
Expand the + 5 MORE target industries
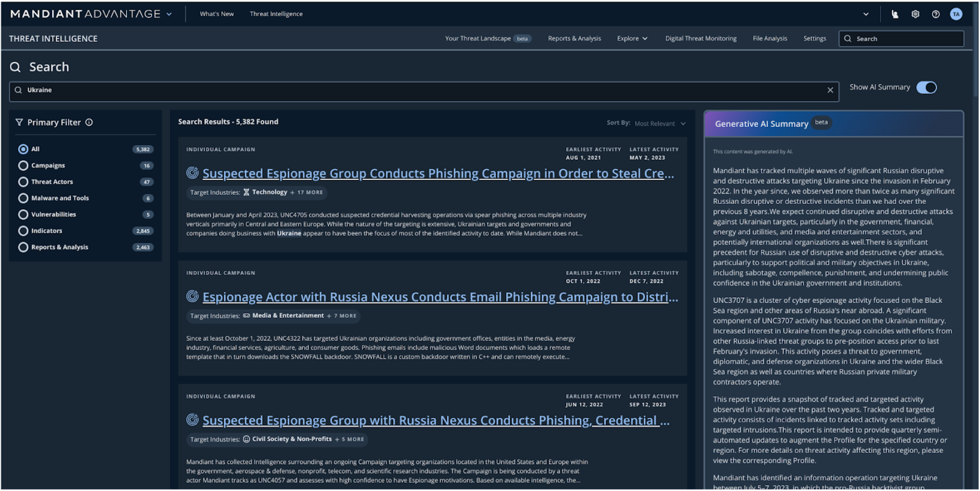[350, 439]
